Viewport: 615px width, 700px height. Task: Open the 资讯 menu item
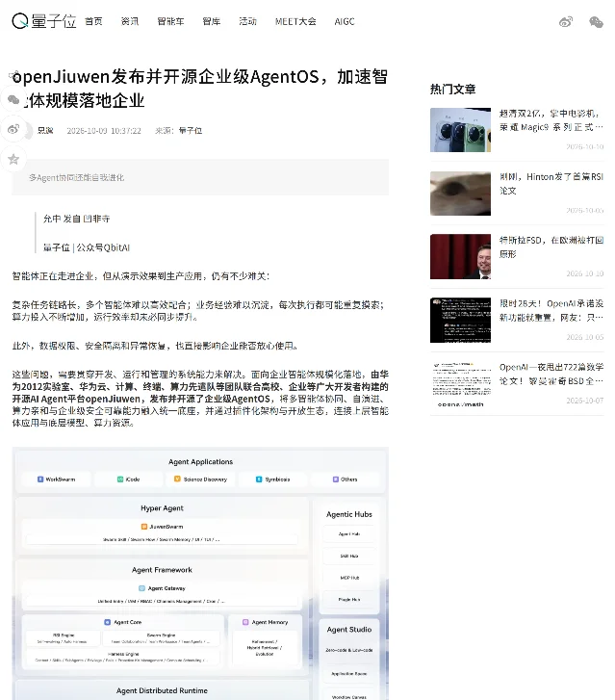130,21
